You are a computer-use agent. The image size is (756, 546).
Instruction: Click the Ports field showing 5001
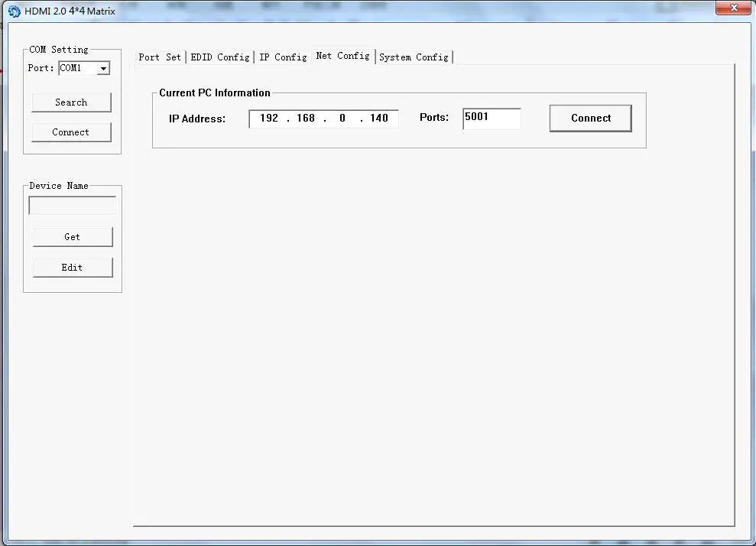click(492, 119)
